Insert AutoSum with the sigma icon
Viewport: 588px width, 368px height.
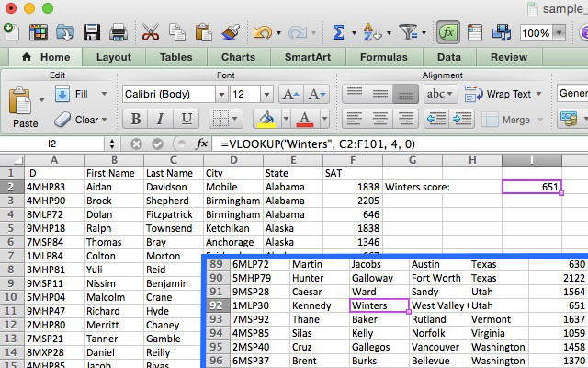click(338, 33)
